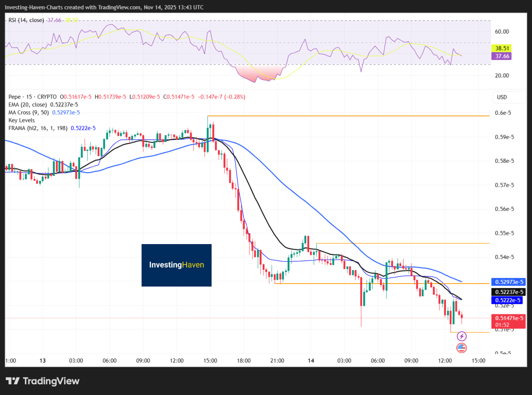Click the purple RSI value tag 37.66
Screen dimensions: 532x395
pyautogui.click(x=500, y=56)
